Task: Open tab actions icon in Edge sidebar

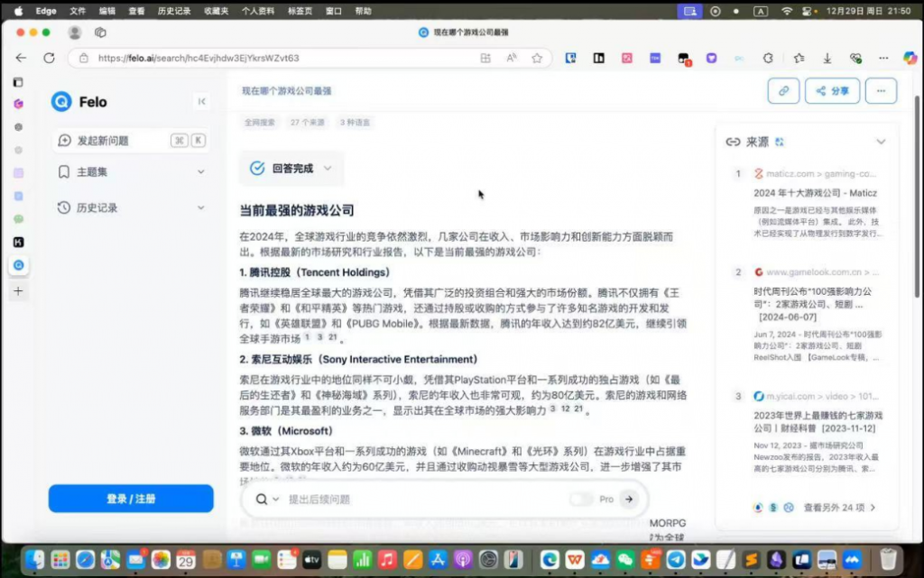Action: [x=18, y=82]
